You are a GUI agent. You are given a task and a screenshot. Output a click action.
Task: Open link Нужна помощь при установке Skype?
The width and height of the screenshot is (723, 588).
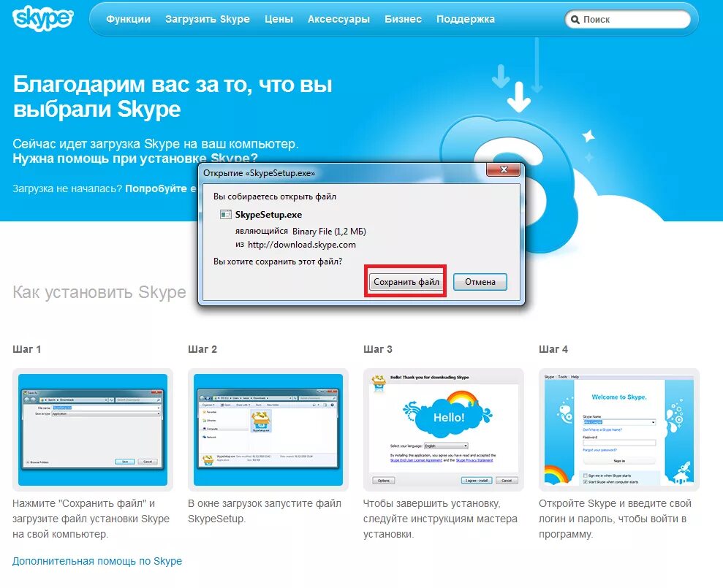tap(135, 158)
